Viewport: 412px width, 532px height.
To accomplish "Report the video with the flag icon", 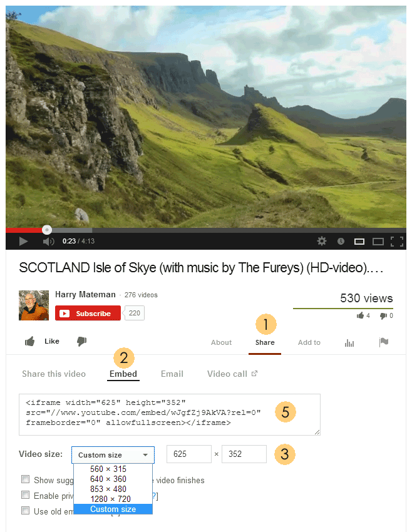I will pyautogui.click(x=384, y=342).
